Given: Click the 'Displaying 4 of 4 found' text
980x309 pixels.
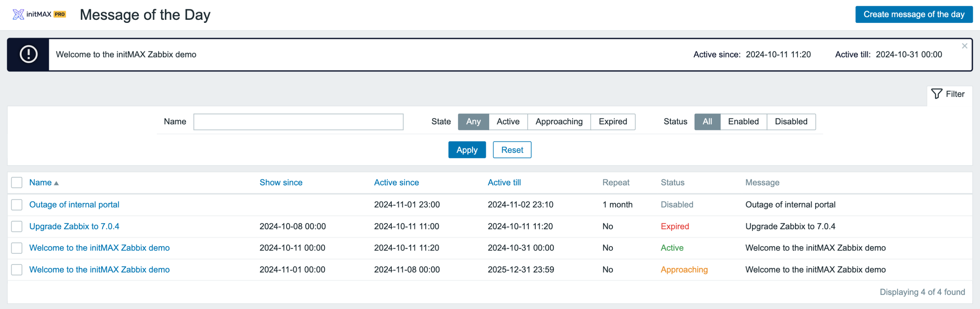Looking at the screenshot, I should point(922,292).
